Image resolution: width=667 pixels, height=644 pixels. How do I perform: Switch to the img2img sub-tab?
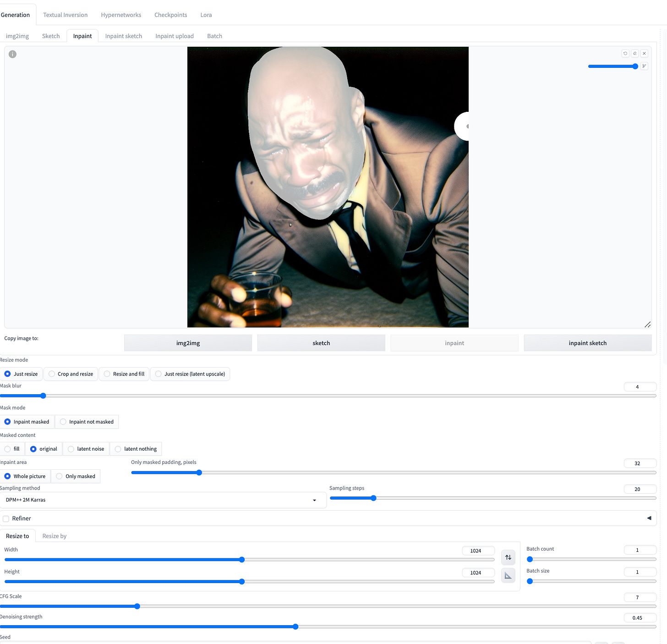pos(17,36)
